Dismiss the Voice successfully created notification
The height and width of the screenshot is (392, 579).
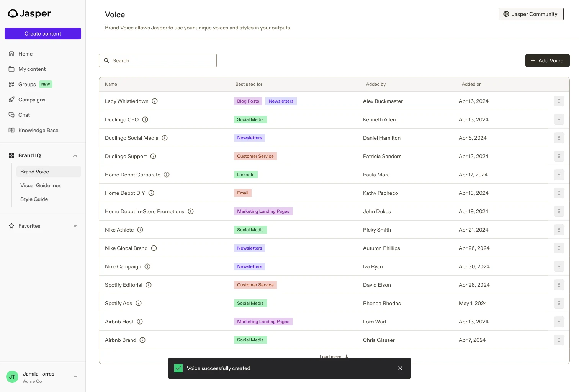tap(400, 368)
